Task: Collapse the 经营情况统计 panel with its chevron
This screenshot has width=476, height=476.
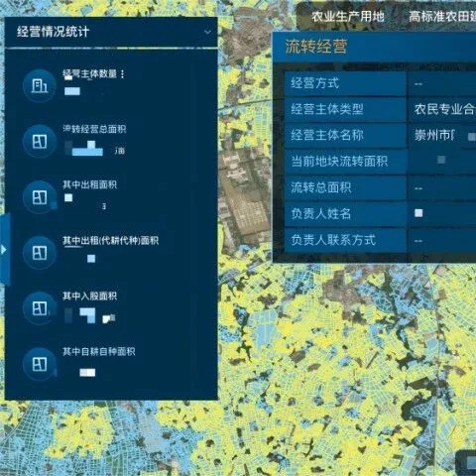Action: point(207,32)
